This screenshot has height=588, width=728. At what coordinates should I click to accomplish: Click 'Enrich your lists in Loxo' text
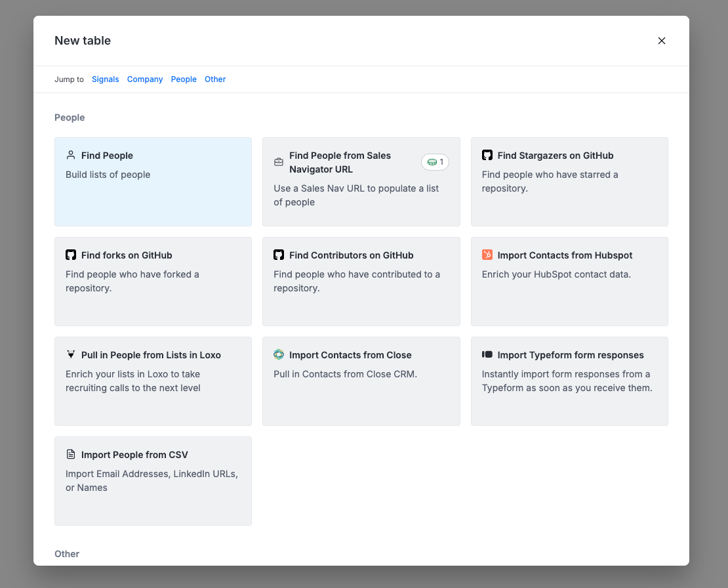(132, 381)
